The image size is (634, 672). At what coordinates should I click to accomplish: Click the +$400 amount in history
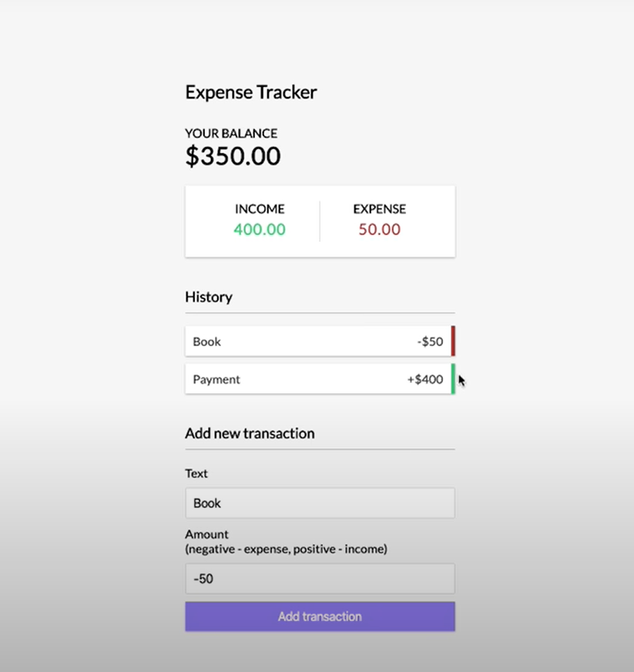click(x=425, y=379)
